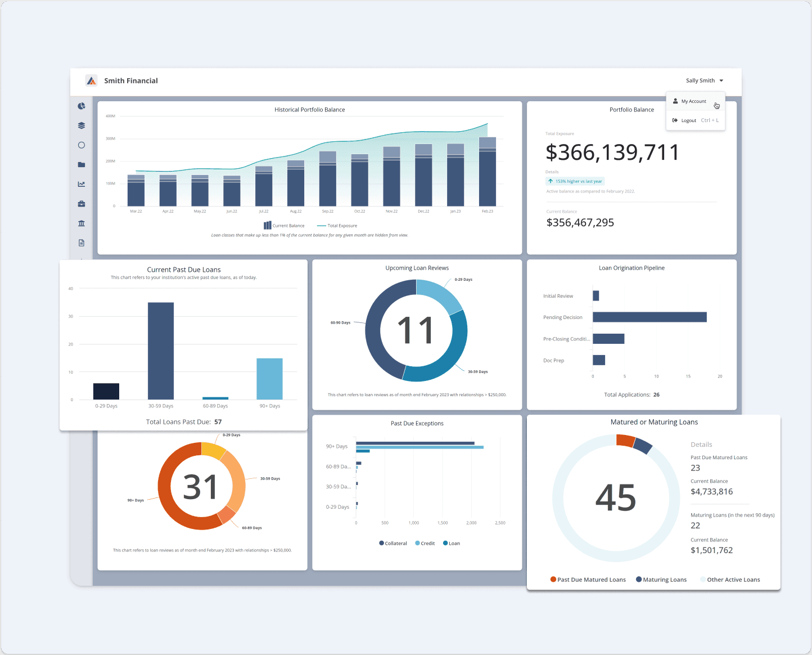
Task: Click the Total Applications: 26 text
Action: 632,394
